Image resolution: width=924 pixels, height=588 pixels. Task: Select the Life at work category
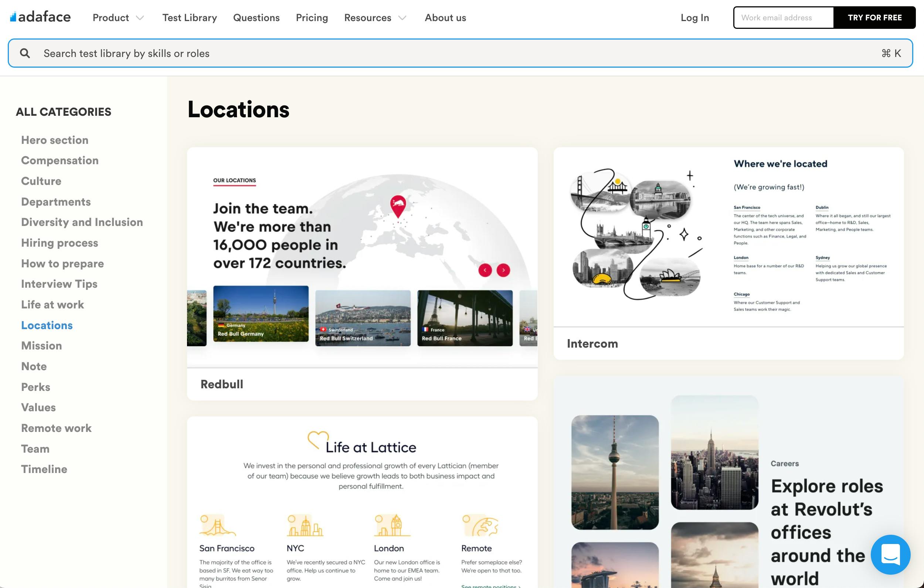(52, 305)
